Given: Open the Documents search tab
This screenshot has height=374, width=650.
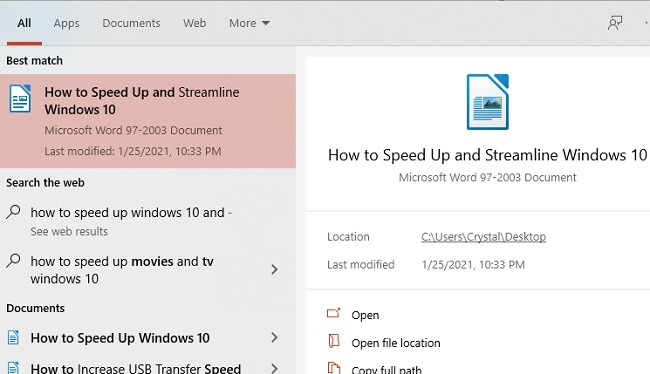Looking at the screenshot, I should (131, 23).
